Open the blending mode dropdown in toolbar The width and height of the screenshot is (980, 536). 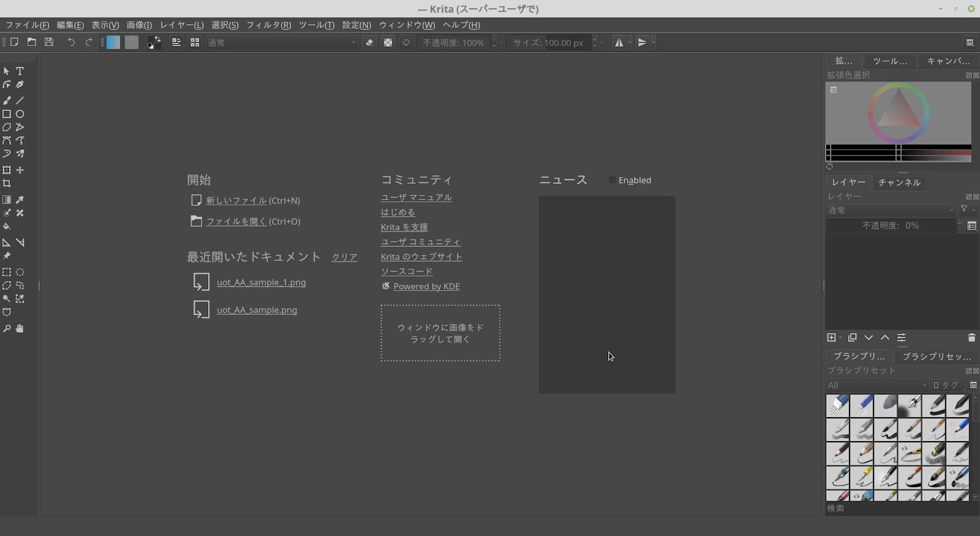pyautogui.click(x=282, y=42)
